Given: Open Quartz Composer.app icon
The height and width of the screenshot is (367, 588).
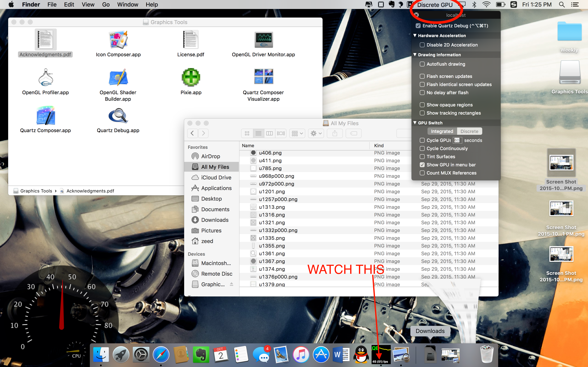Looking at the screenshot, I should tap(46, 116).
